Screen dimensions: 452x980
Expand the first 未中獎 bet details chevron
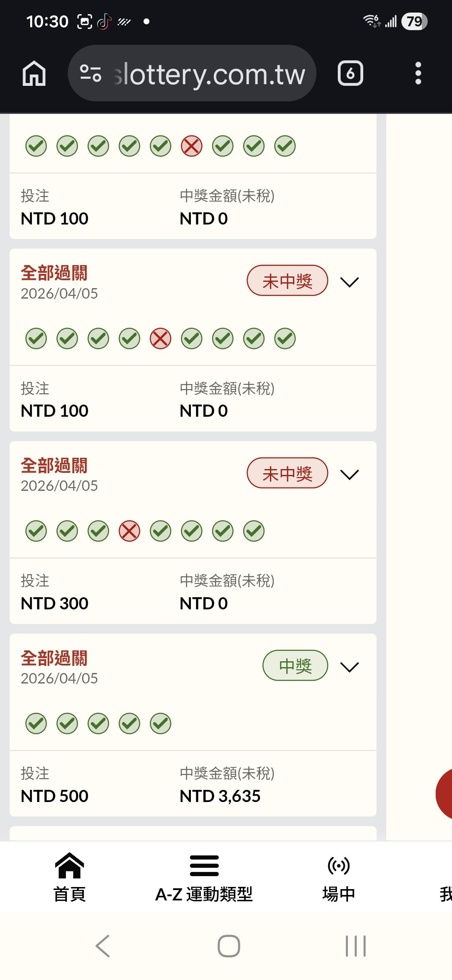[x=350, y=282]
